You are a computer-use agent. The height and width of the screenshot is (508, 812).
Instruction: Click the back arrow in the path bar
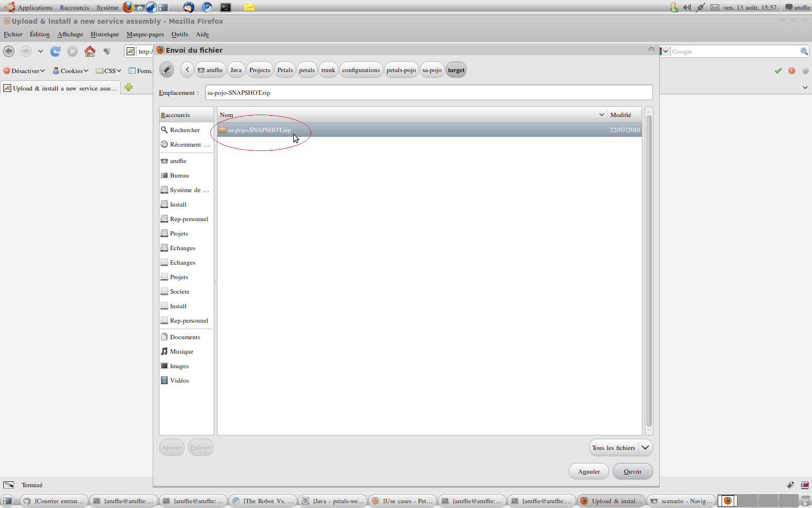[x=187, y=70]
